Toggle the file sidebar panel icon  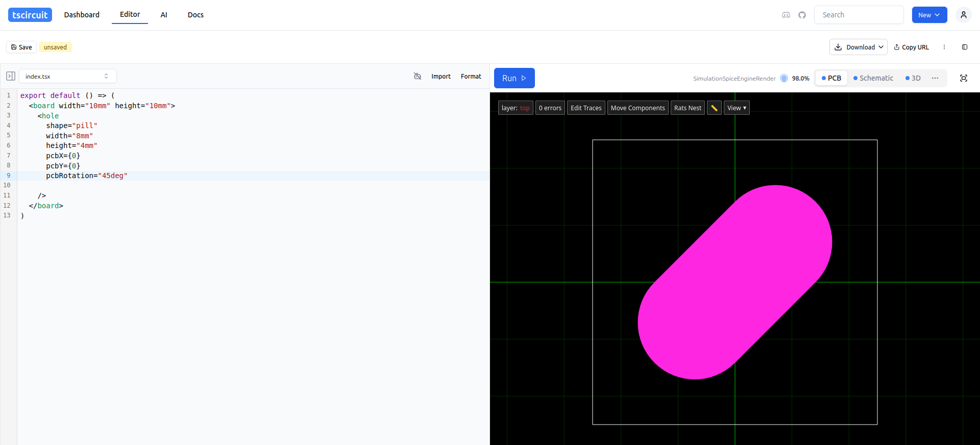11,76
